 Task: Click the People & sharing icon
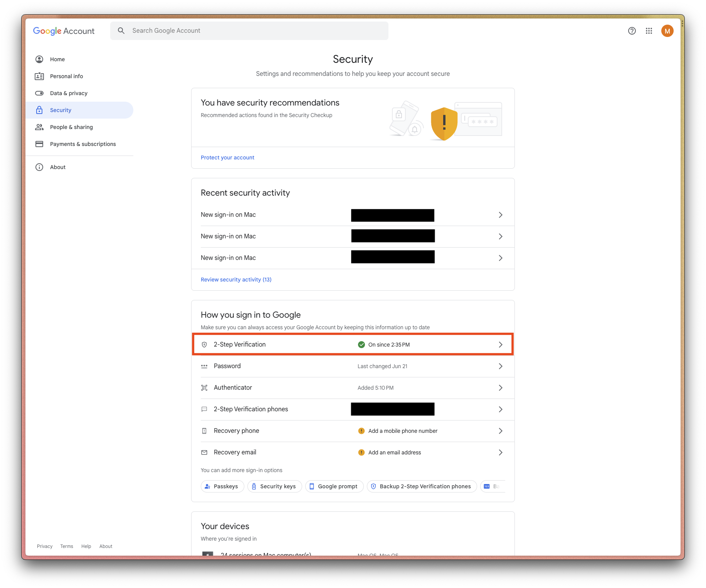pos(39,127)
